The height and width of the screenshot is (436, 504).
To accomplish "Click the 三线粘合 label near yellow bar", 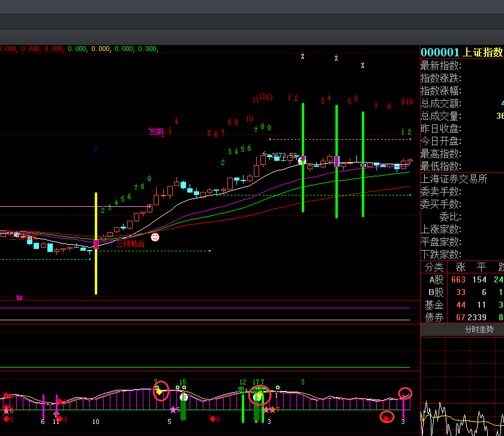I will tap(130, 244).
